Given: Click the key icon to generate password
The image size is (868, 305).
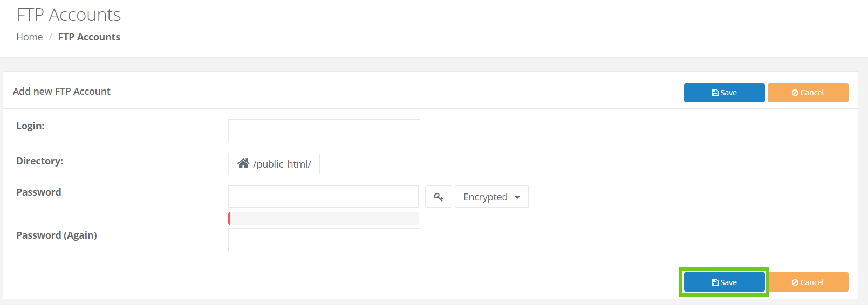Looking at the screenshot, I should [x=438, y=197].
